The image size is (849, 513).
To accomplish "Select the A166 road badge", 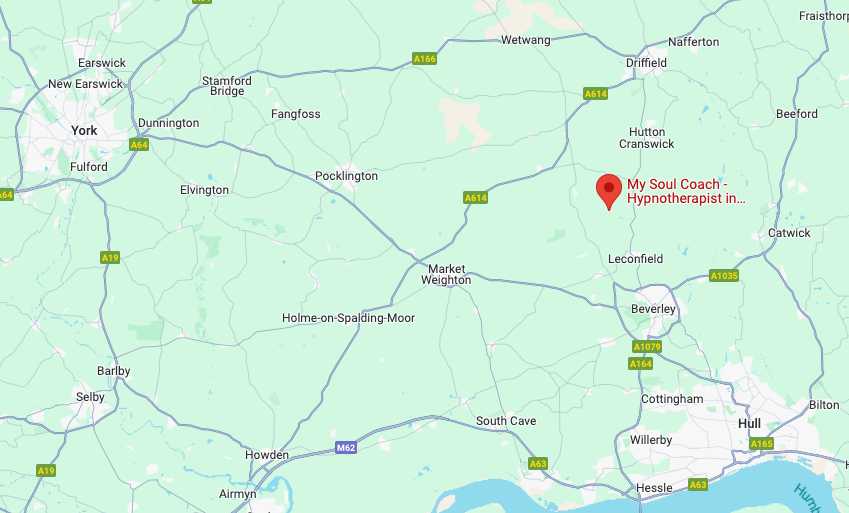I will [424, 59].
